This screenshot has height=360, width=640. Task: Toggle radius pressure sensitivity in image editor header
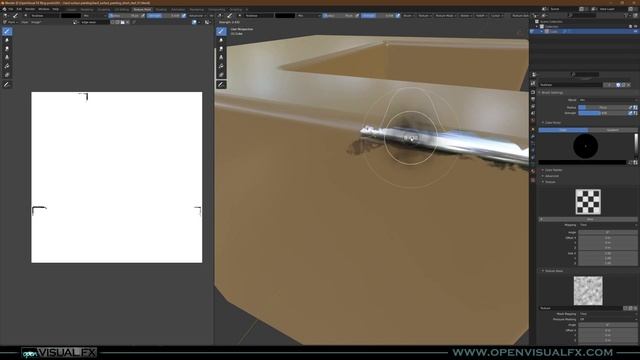[142, 16]
